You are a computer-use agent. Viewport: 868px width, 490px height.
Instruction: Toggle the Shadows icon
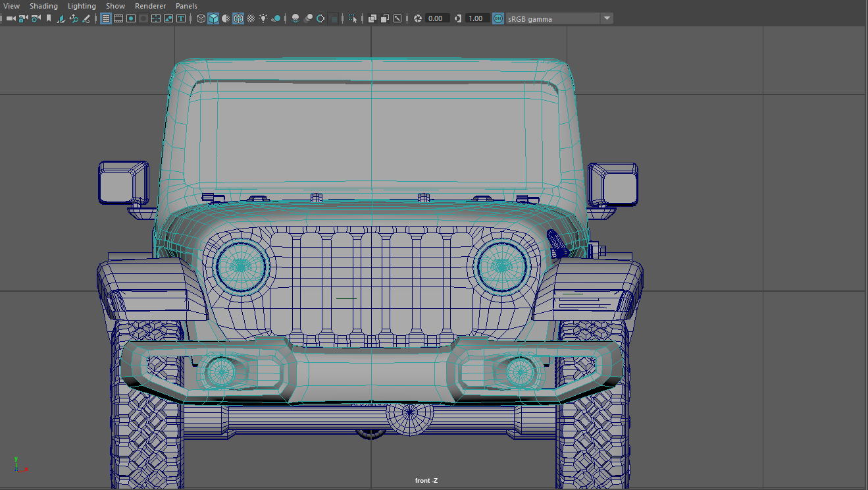(276, 18)
